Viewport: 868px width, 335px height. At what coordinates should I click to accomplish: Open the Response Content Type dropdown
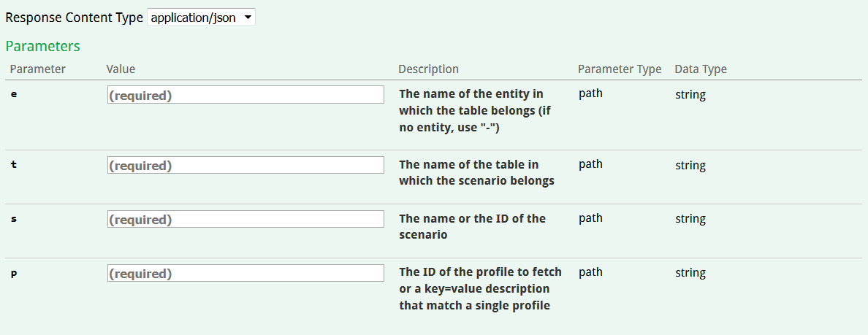pyautogui.click(x=201, y=18)
